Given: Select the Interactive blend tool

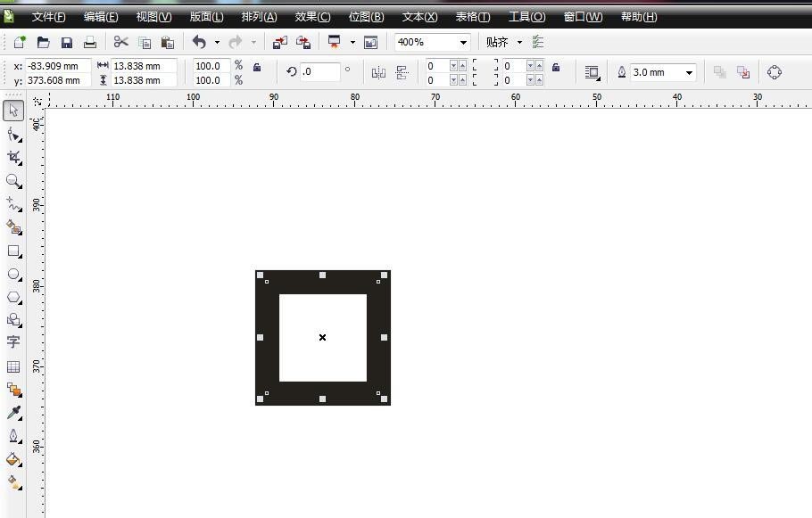Looking at the screenshot, I should pyautogui.click(x=14, y=389).
